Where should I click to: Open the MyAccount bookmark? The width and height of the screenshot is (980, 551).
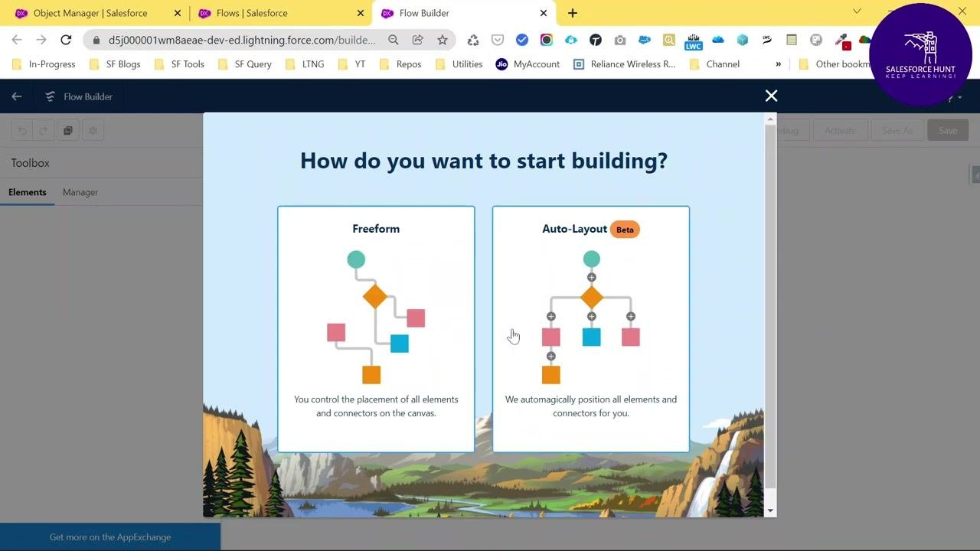coord(528,64)
